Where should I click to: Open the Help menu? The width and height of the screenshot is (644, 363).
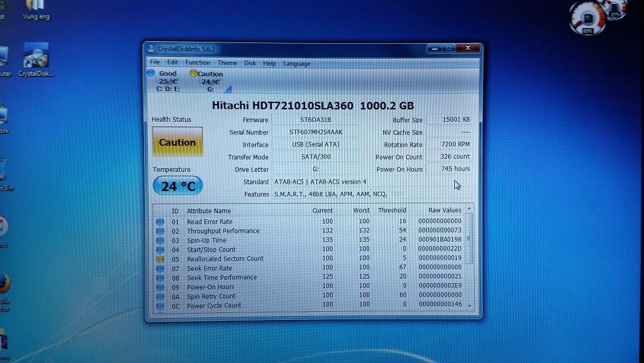[270, 63]
